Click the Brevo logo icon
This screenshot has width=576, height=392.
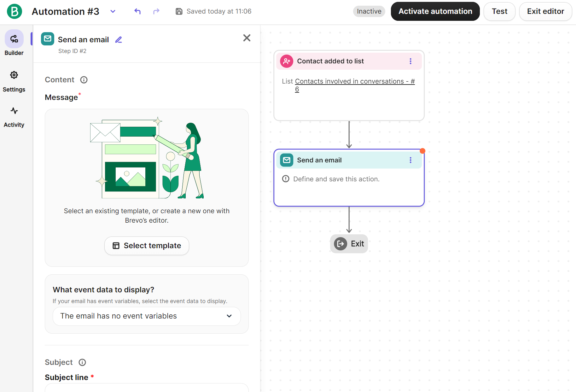click(x=15, y=12)
